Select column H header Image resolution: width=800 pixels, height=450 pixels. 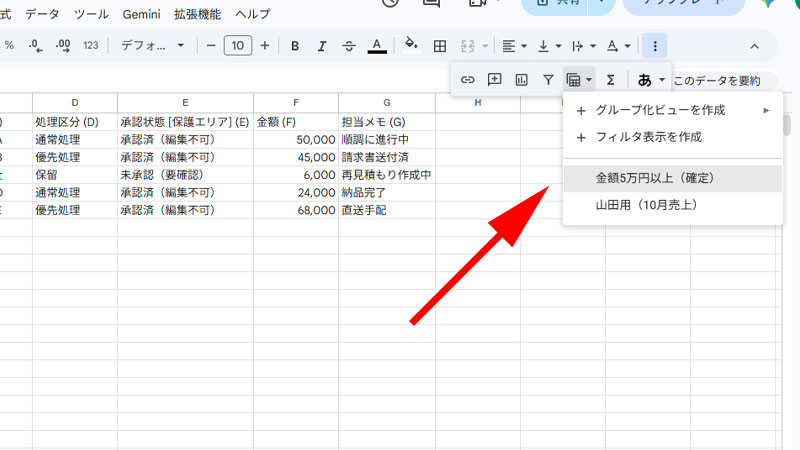click(x=478, y=103)
